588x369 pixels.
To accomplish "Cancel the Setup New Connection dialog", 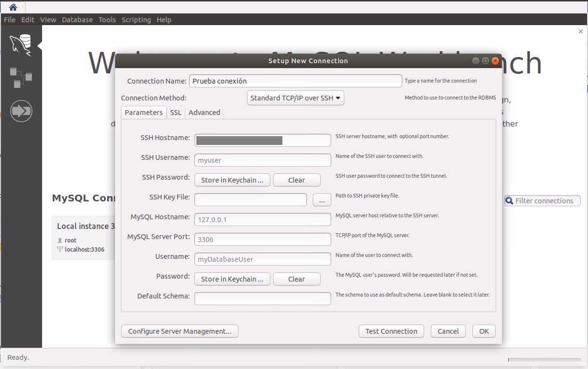I will pyautogui.click(x=448, y=331).
